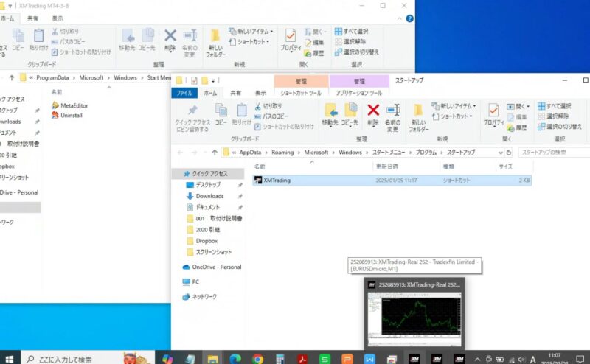Click ProgramData breadcrumb in XMTrading MT4-3-B window

[x=52, y=77]
